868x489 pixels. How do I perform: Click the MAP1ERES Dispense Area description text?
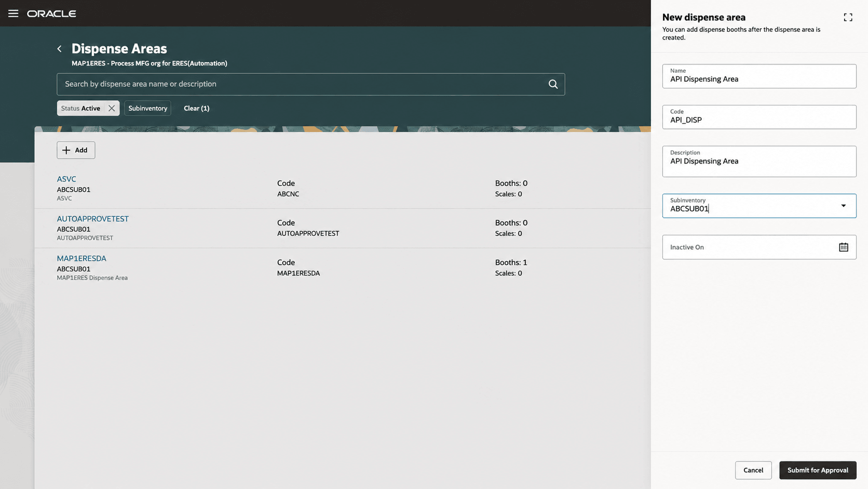92,278
